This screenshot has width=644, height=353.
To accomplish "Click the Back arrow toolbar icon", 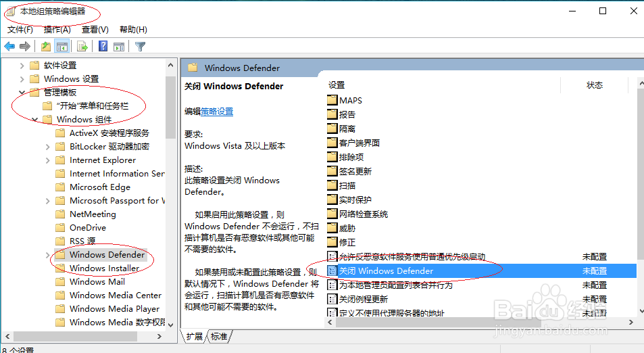I will coord(9,47).
